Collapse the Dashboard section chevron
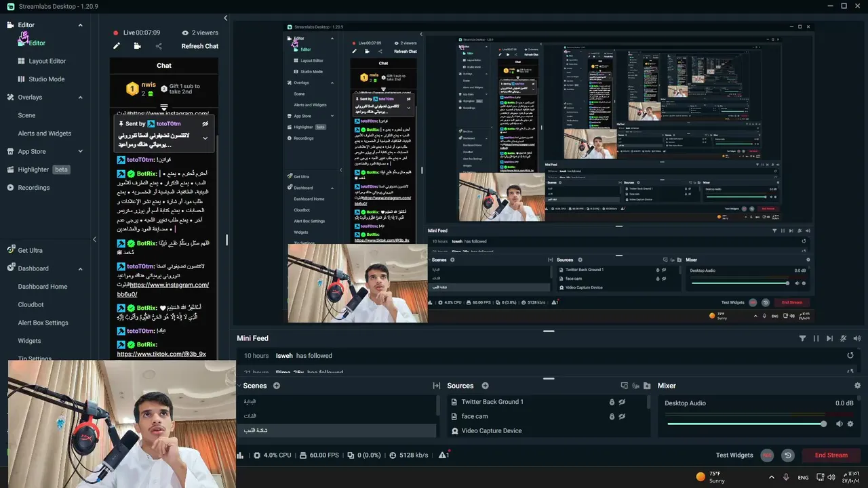The width and height of the screenshot is (868, 488). (80, 268)
